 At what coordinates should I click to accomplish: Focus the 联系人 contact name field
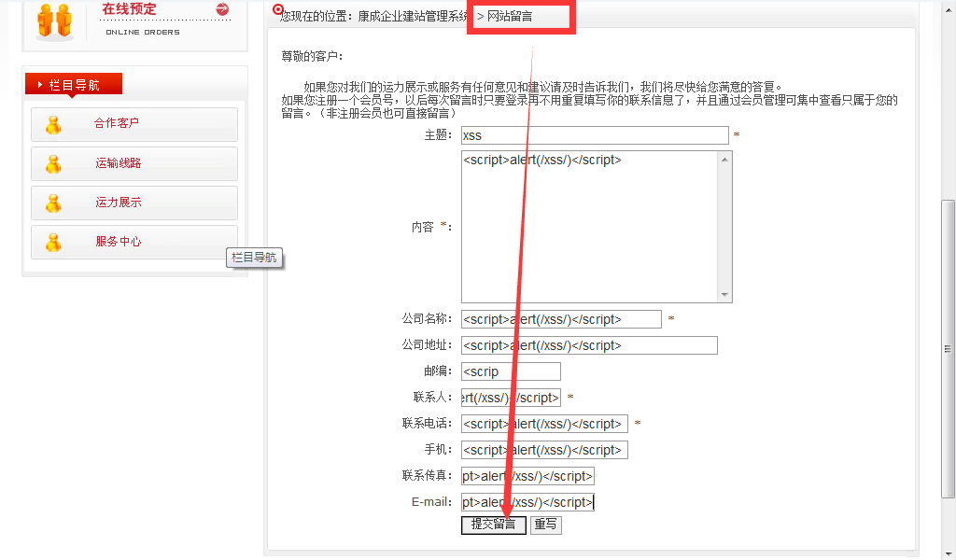point(511,398)
